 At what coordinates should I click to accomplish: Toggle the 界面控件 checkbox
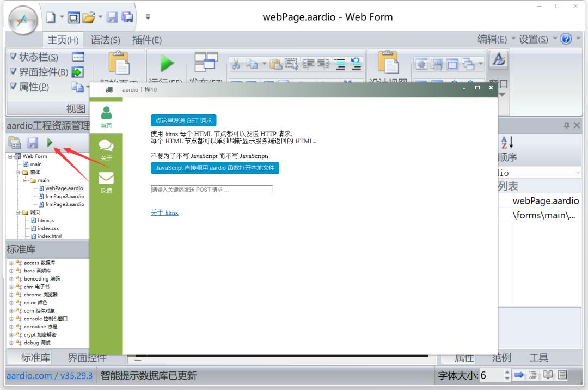pos(13,71)
